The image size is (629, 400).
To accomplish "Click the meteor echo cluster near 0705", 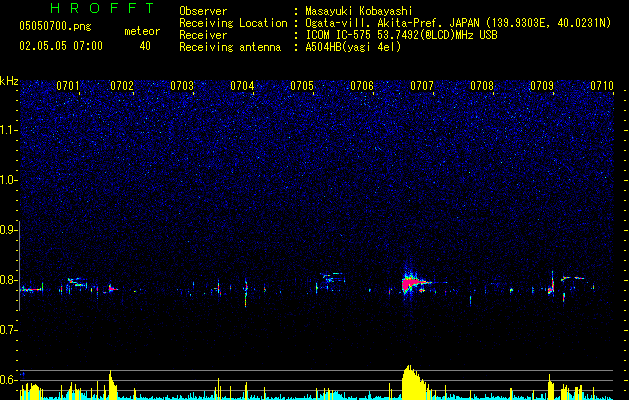I will pyautogui.click(x=331, y=278).
